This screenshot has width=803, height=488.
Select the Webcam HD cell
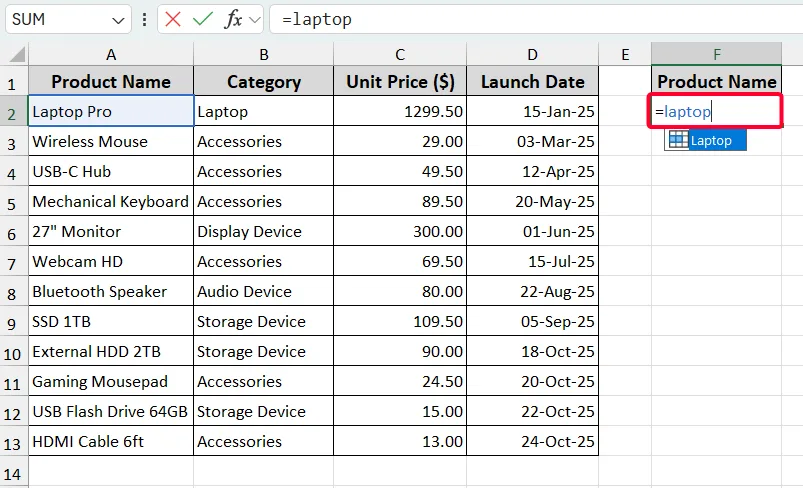pyautogui.click(x=111, y=261)
